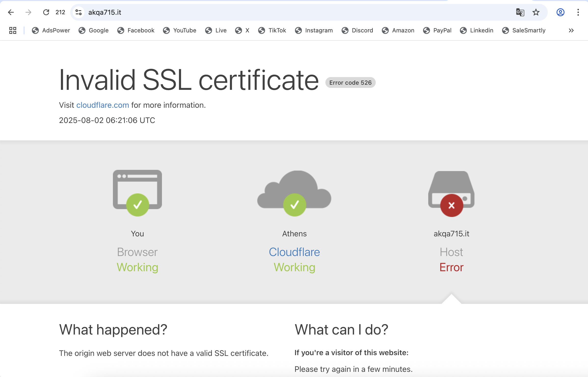Open the user profile icon
Screen dimensions: 588x377
pyautogui.click(x=561, y=12)
